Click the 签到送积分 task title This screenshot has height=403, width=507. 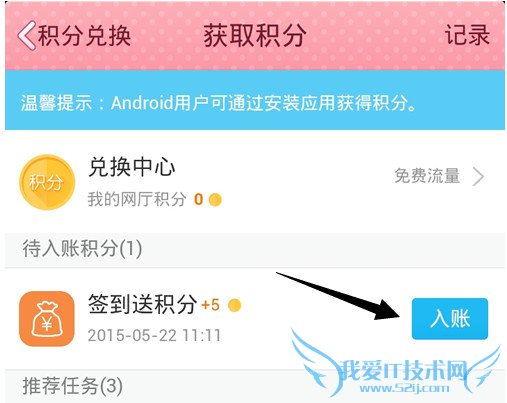142,304
